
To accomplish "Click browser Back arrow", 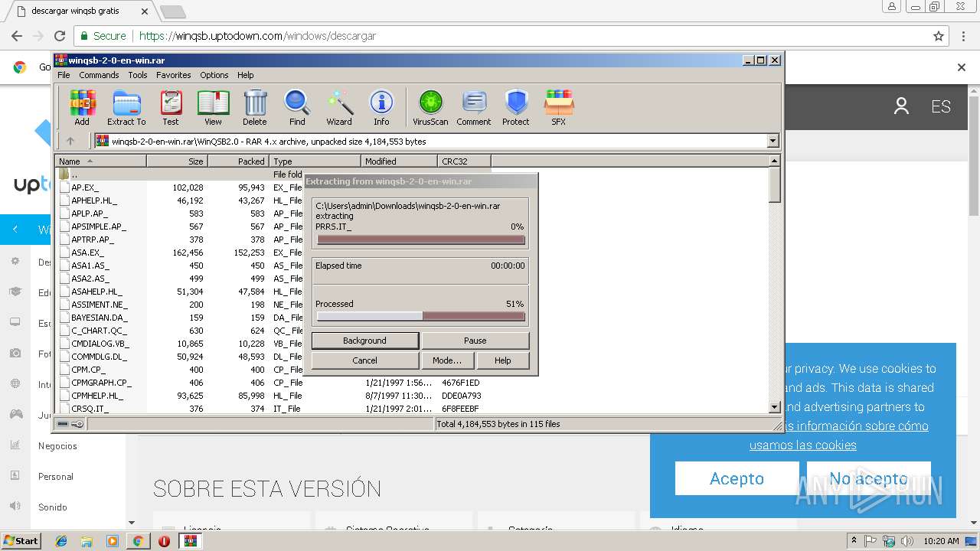I will pos(16,36).
